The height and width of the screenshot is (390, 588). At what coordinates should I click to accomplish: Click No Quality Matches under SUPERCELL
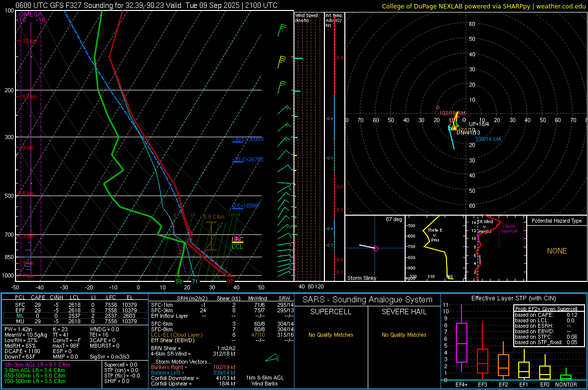click(331, 335)
